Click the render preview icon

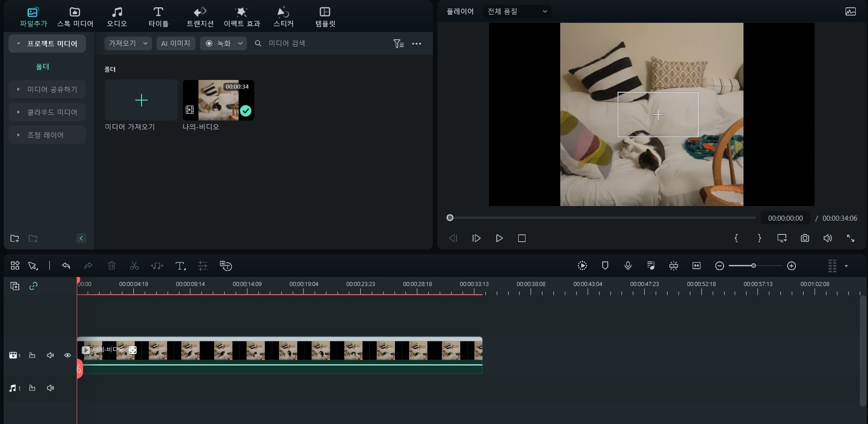[x=582, y=265]
